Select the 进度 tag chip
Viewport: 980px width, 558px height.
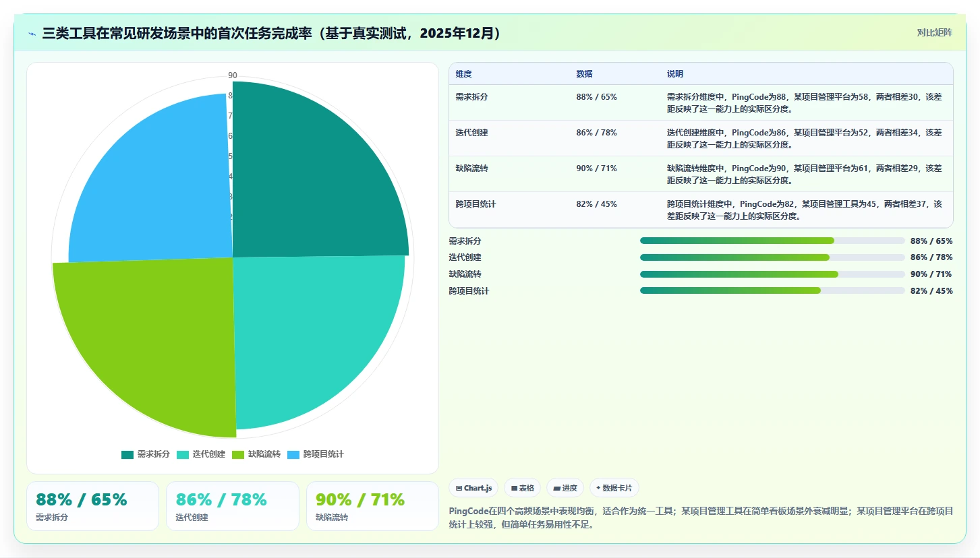[x=565, y=488]
